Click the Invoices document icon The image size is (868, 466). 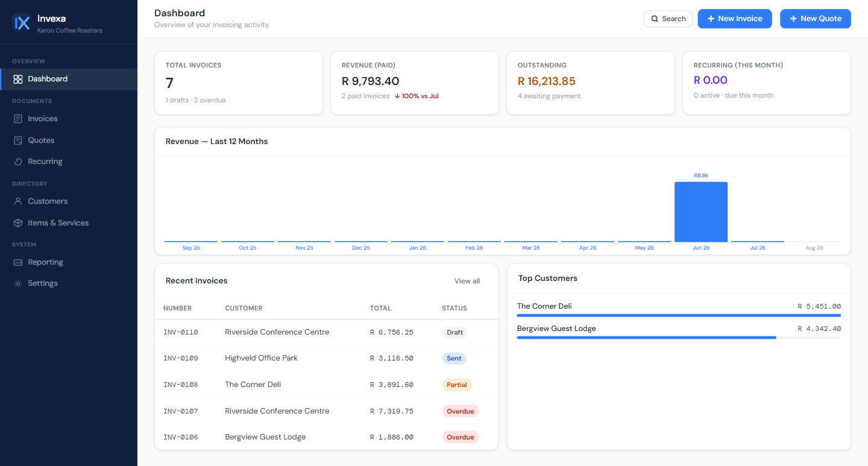click(18, 119)
